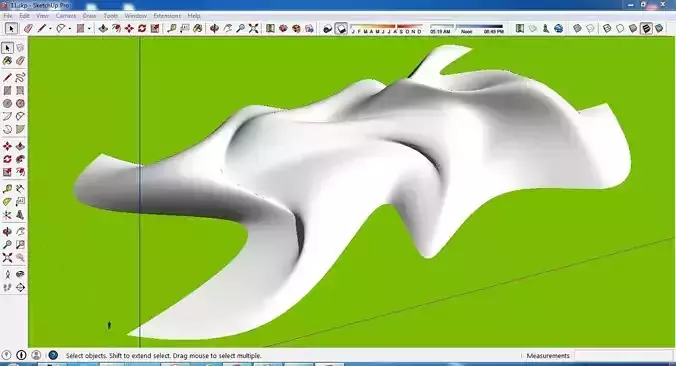Select the Eraser tool in top toolbar
Screen dimensions: 676x366
point(28,28)
